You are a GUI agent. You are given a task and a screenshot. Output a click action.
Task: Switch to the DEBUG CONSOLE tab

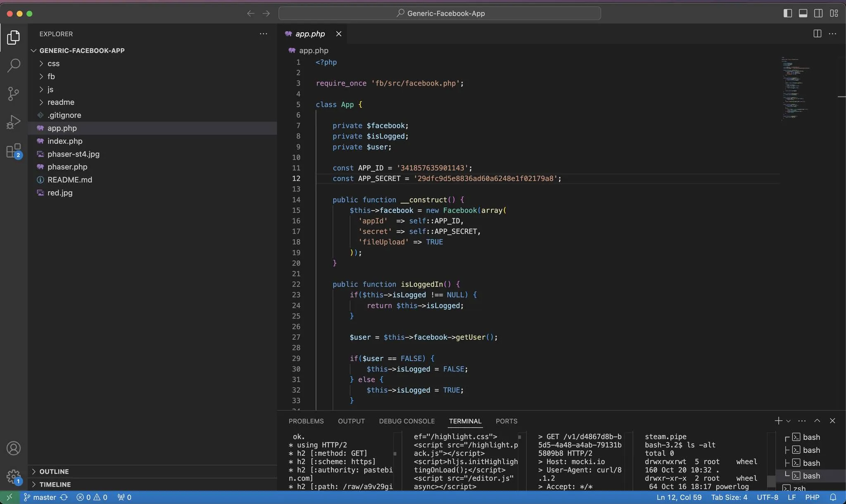pyautogui.click(x=406, y=421)
